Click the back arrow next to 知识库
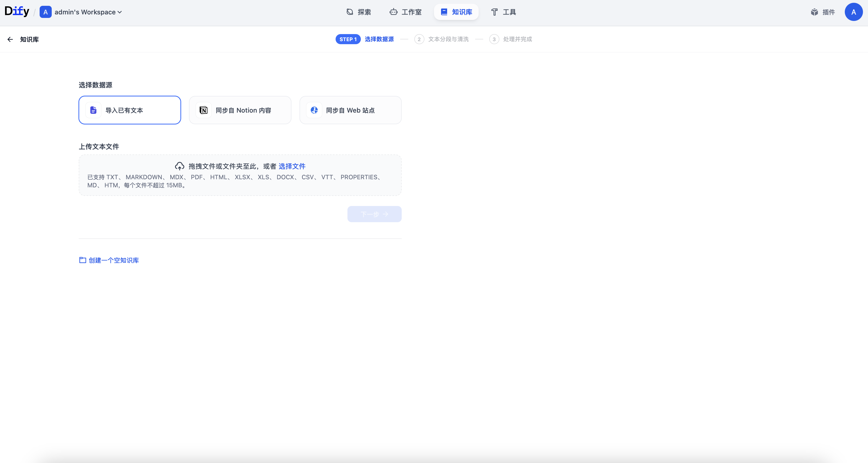The width and height of the screenshot is (868, 463). [x=10, y=39]
